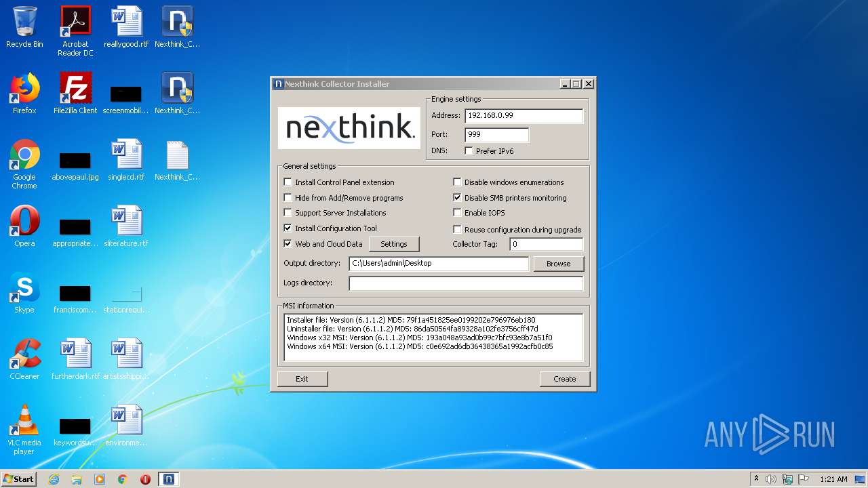Open the clock showing 1:21 AM
Viewport: 868px width, 488px height.
pos(833,479)
